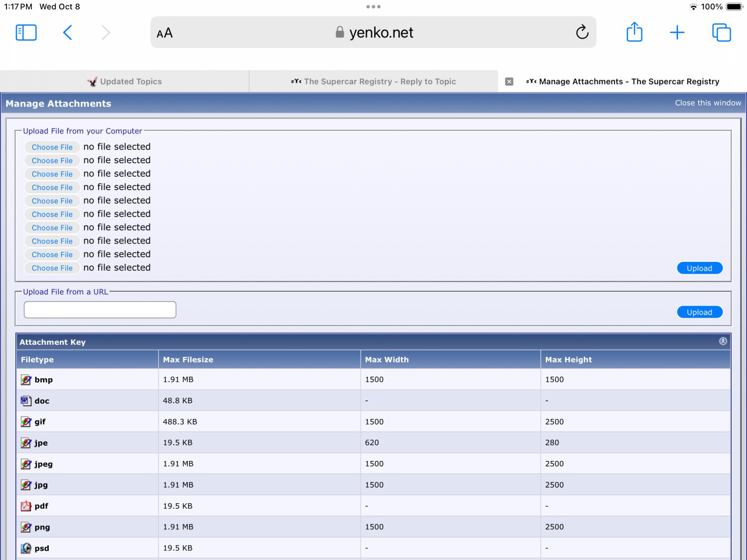Focus the Upload File from URL field
Viewport: 747px width, 560px height.
(x=100, y=310)
